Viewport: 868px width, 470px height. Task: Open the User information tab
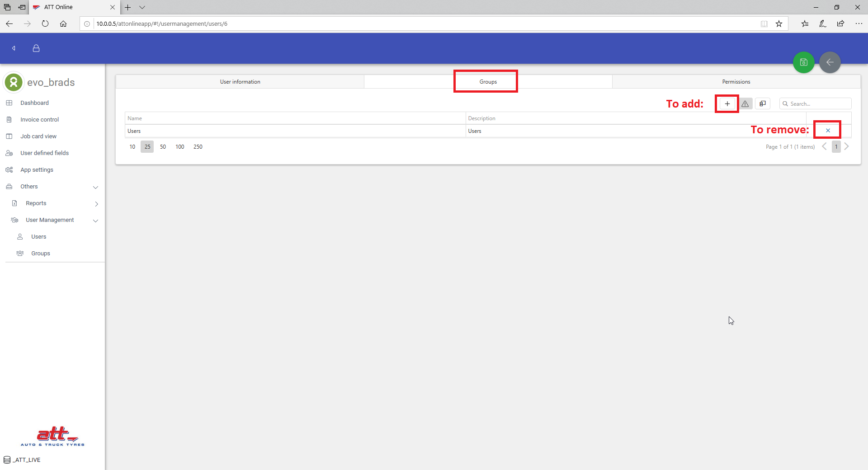click(240, 82)
